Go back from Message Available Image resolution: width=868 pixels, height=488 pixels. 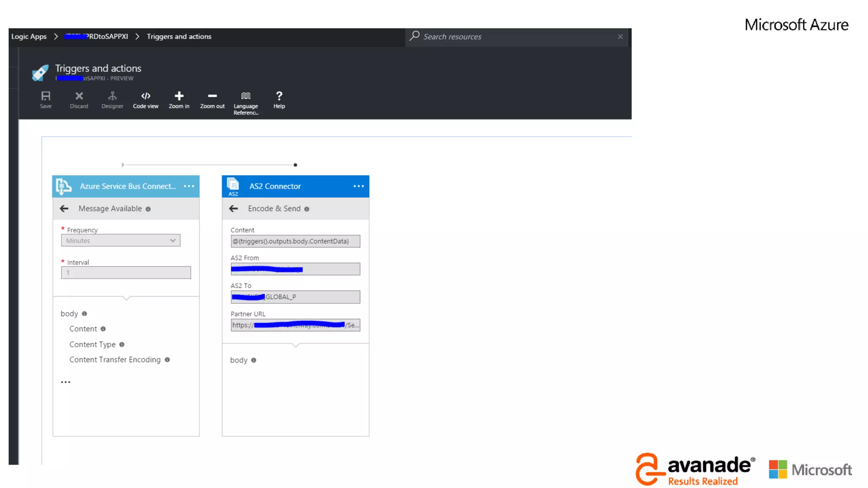64,208
